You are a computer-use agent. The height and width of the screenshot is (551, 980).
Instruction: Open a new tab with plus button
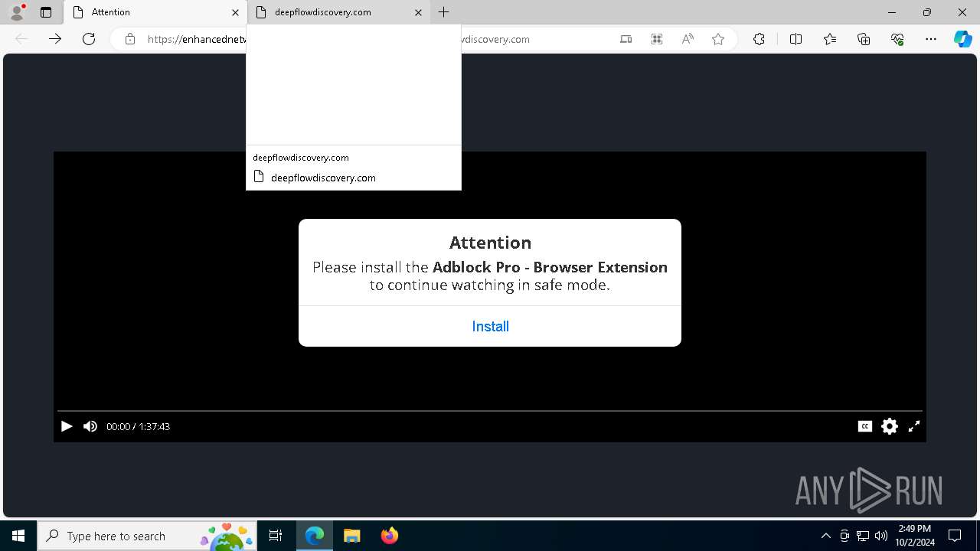point(444,12)
